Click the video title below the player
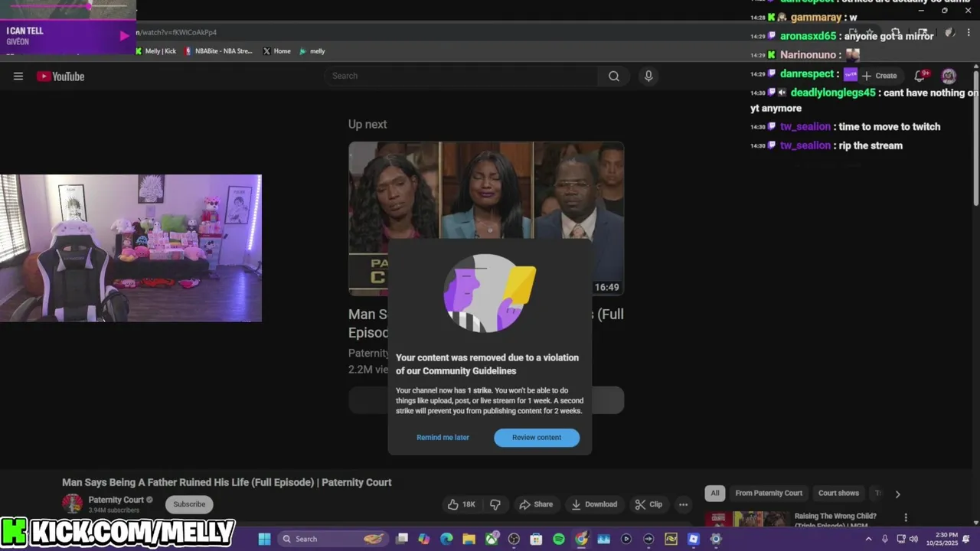 click(227, 482)
